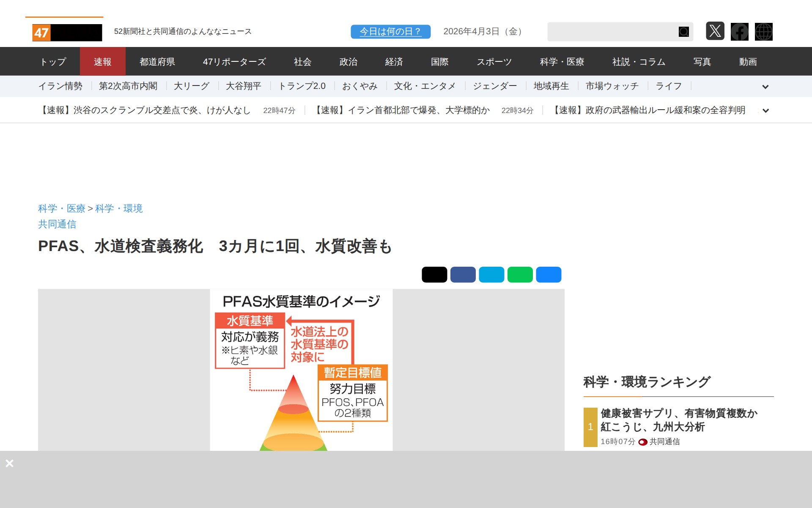Click the light blue share button
The width and height of the screenshot is (812, 508).
491,274
